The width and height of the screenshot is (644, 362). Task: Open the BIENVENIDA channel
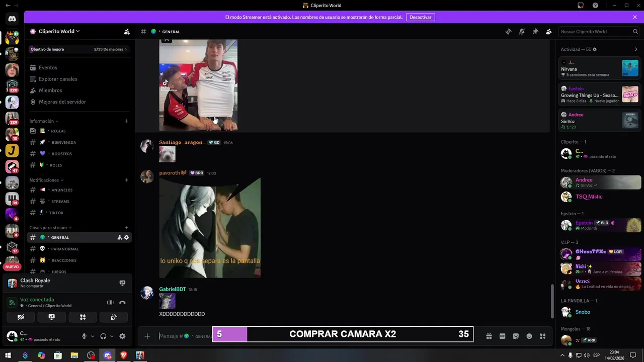click(x=79, y=142)
